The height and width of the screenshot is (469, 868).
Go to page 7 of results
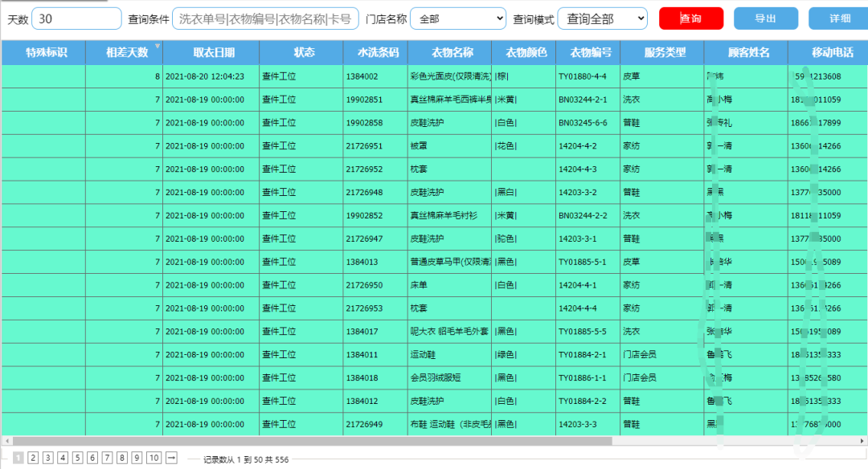click(108, 458)
